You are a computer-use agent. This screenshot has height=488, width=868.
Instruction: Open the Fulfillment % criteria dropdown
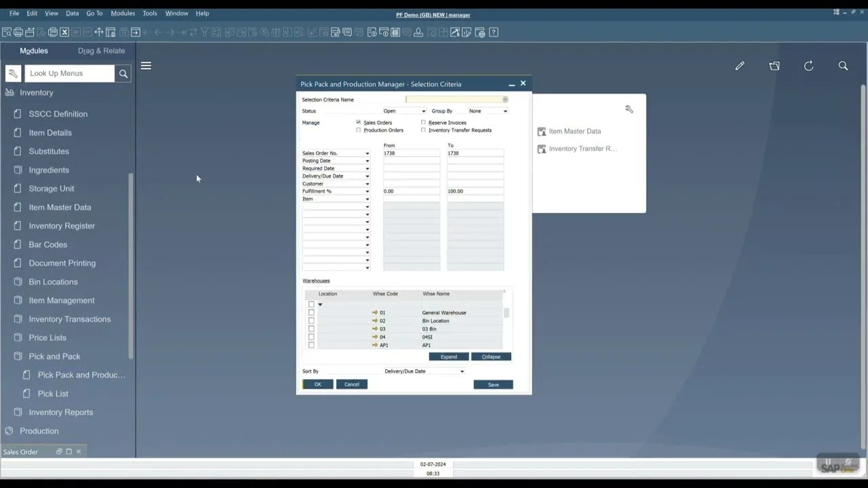[x=336, y=191]
